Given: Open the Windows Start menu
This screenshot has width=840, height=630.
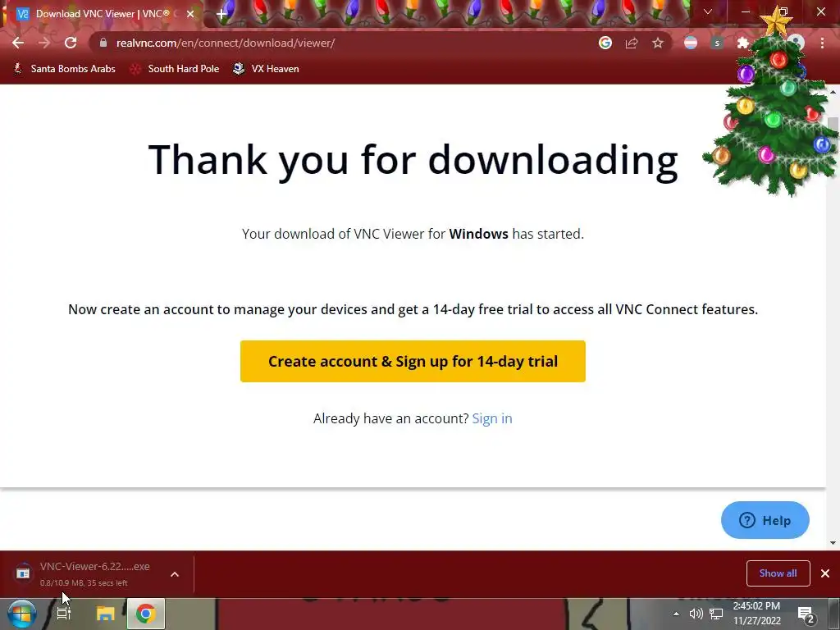Looking at the screenshot, I should [x=21, y=614].
